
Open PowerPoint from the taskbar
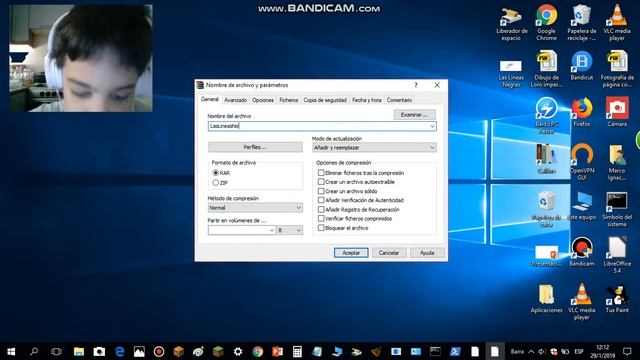coord(277,351)
